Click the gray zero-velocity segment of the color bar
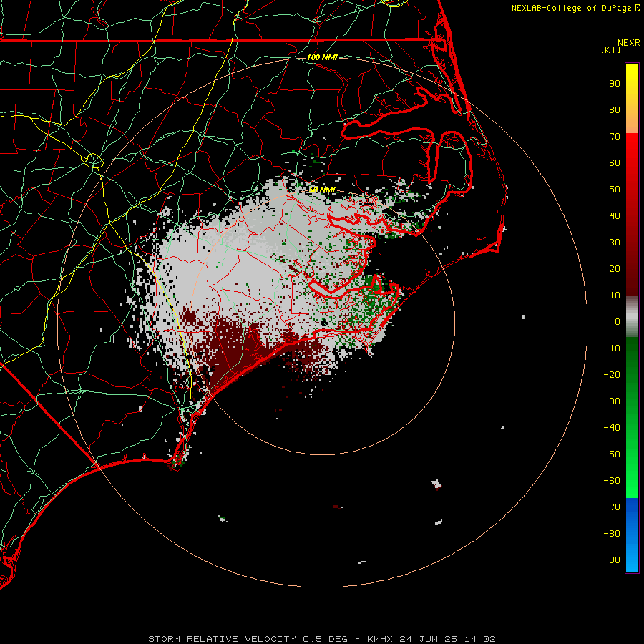Screen dimensions: 644x644 [x=632, y=317]
